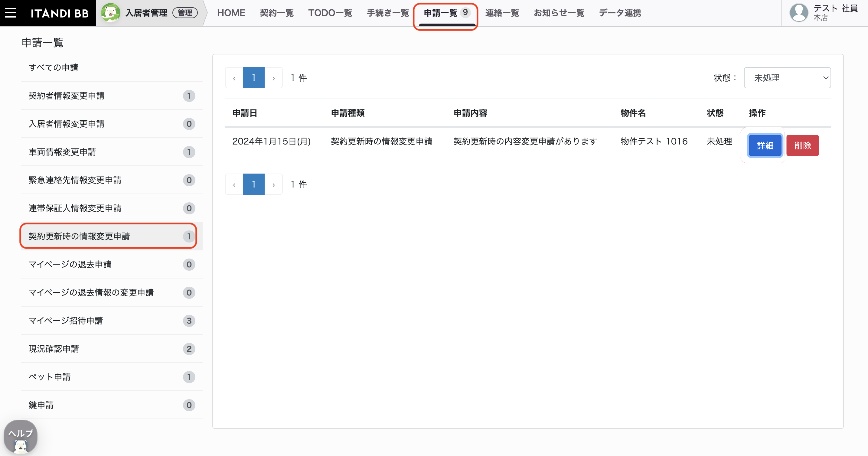The height and width of the screenshot is (456, 868).
Task: Click the 2024年1月15日(月) date cell
Action: [x=272, y=142]
